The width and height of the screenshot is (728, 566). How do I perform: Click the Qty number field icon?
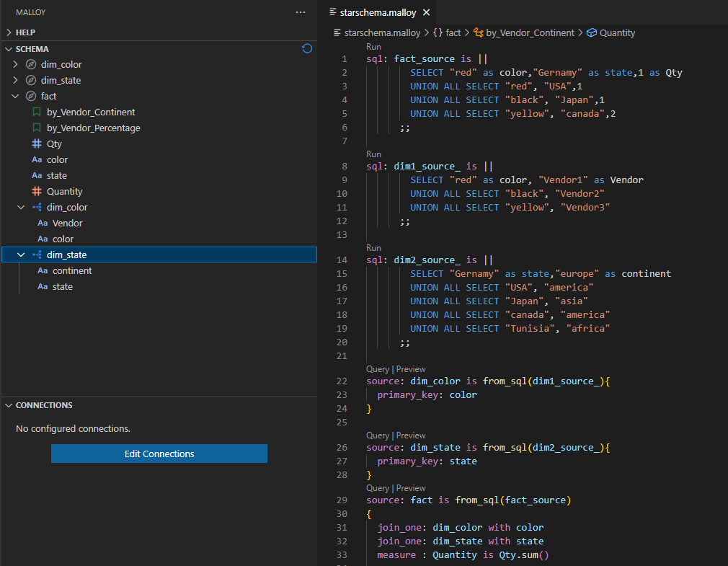coord(37,144)
